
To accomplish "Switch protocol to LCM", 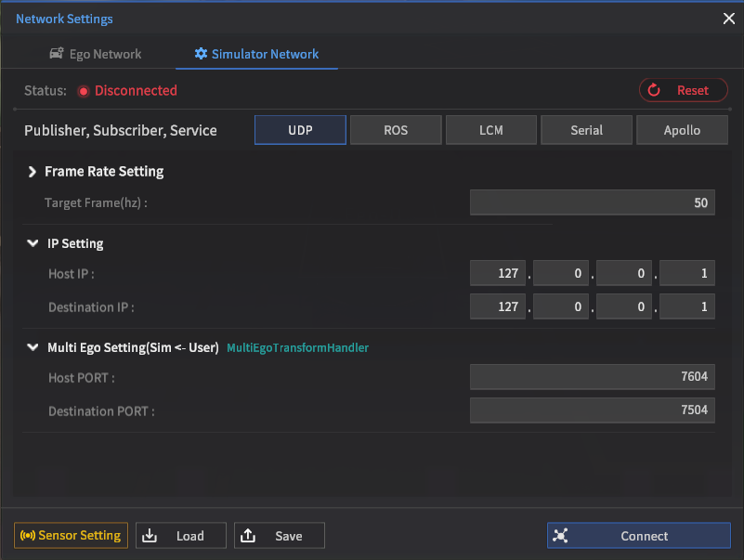I will pyautogui.click(x=491, y=130).
